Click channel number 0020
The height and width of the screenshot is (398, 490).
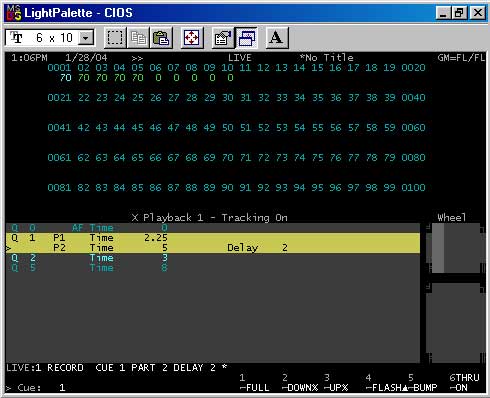pyautogui.click(x=413, y=68)
